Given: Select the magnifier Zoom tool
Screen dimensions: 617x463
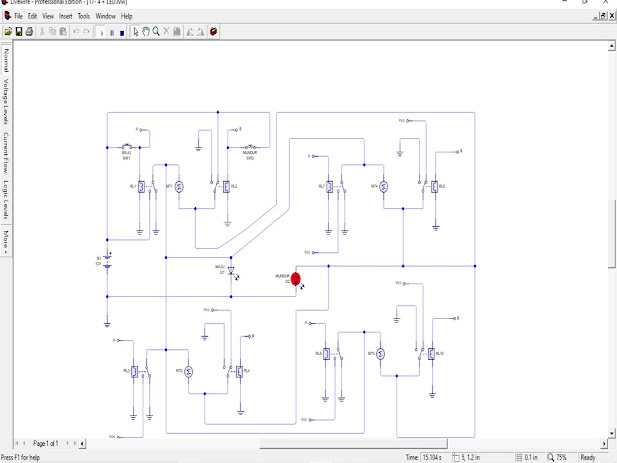Looking at the screenshot, I should coord(156,31).
